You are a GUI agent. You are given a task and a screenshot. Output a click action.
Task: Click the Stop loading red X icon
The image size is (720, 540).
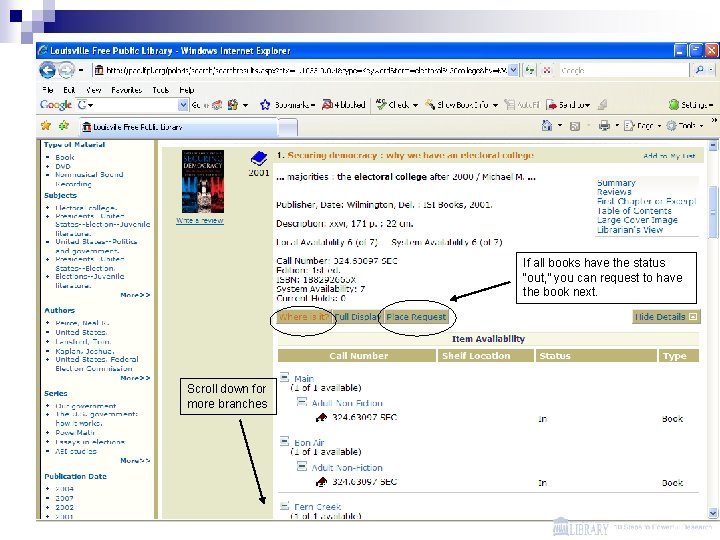point(547,70)
